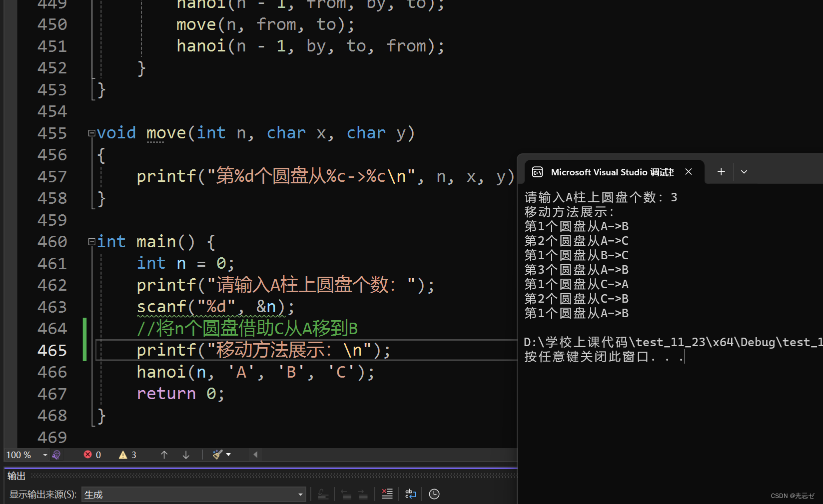Open the 100 % zoom level dropdown
823x504 pixels.
click(45, 455)
